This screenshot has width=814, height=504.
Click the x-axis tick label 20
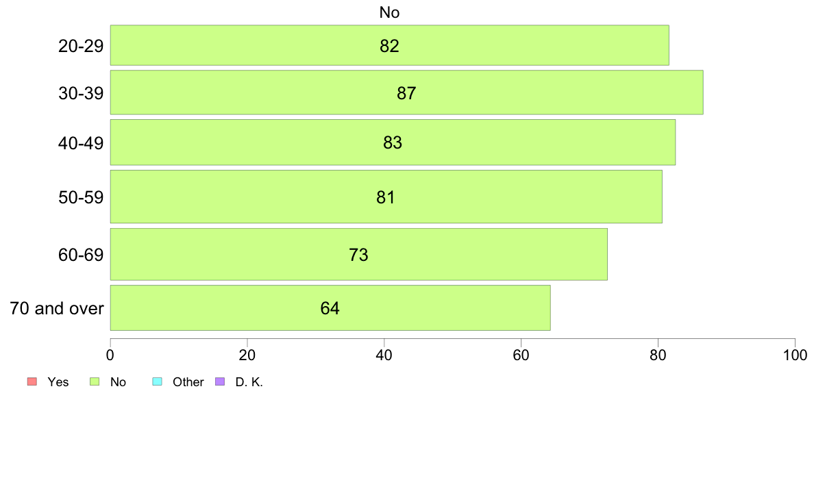(247, 355)
